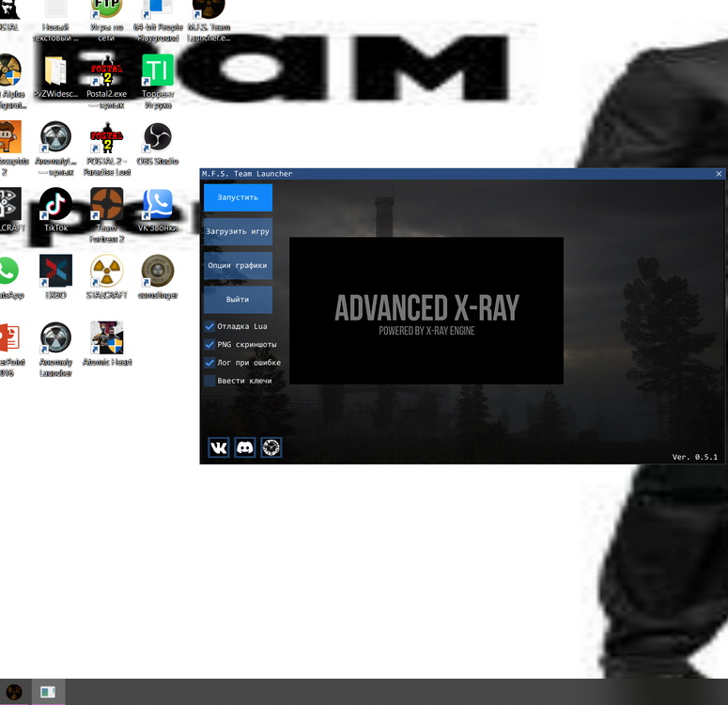Select the M.F.S. Team Launcher.e... desktop icon
The width and height of the screenshot is (728, 705).
point(209,19)
